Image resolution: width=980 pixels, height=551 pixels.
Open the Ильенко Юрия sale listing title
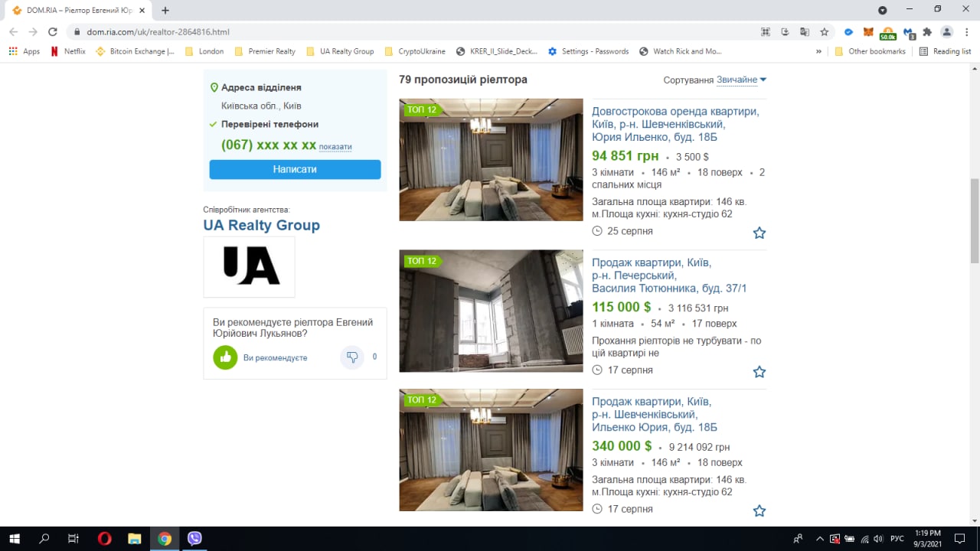point(655,414)
